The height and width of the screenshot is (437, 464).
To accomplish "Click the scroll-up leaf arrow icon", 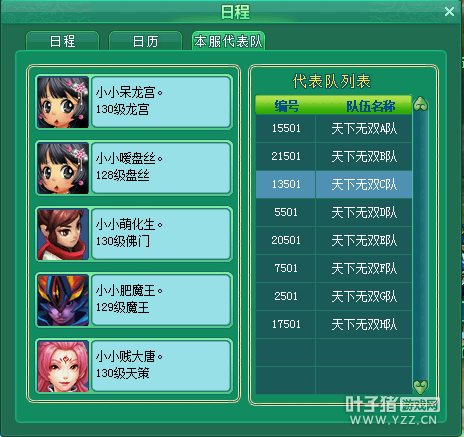I will click(x=421, y=104).
